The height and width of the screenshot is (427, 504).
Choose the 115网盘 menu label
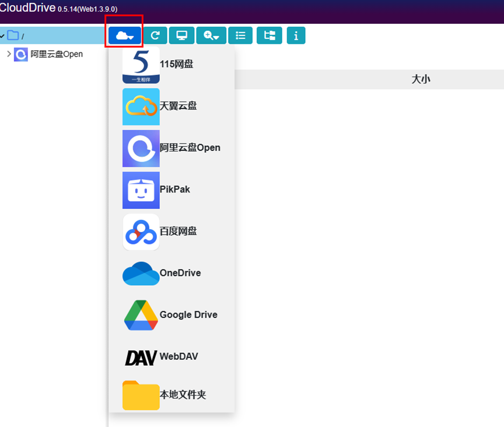click(x=177, y=64)
